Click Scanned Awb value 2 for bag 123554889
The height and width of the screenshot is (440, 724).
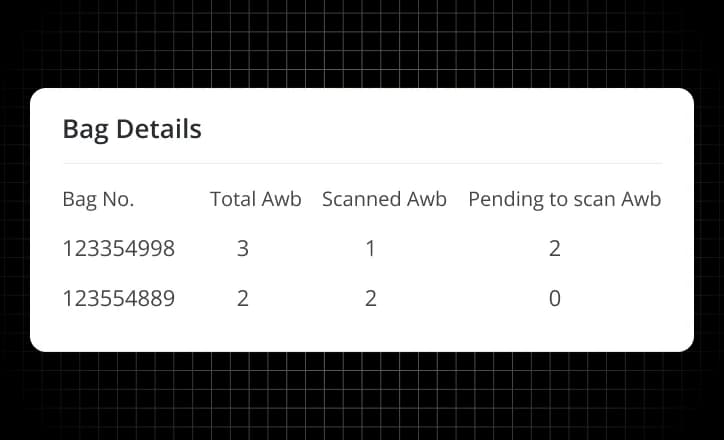370,298
